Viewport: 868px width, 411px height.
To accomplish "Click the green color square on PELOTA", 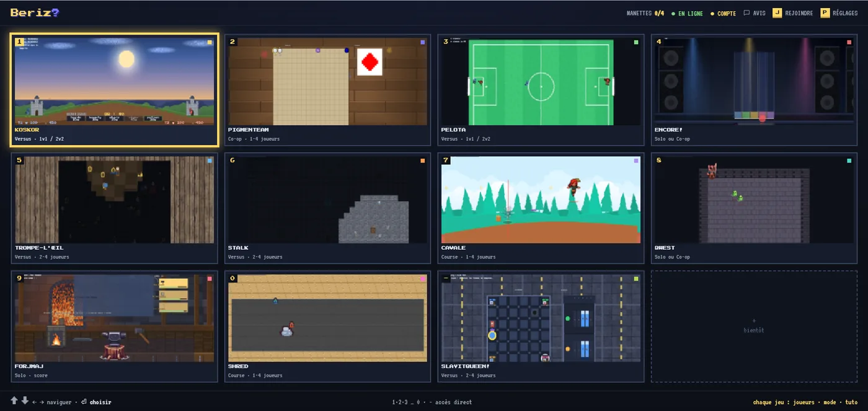I will [x=636, y=42].
